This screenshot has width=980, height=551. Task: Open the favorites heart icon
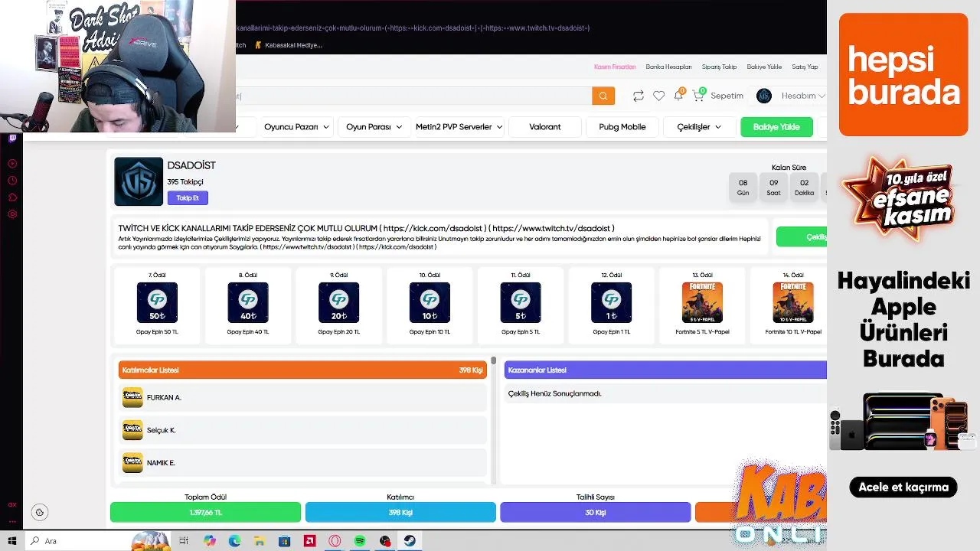click(x=658, y=96)
